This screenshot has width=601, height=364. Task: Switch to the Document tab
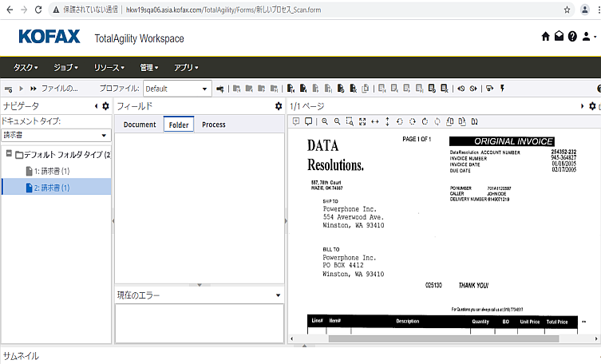(x=140, y=125)
